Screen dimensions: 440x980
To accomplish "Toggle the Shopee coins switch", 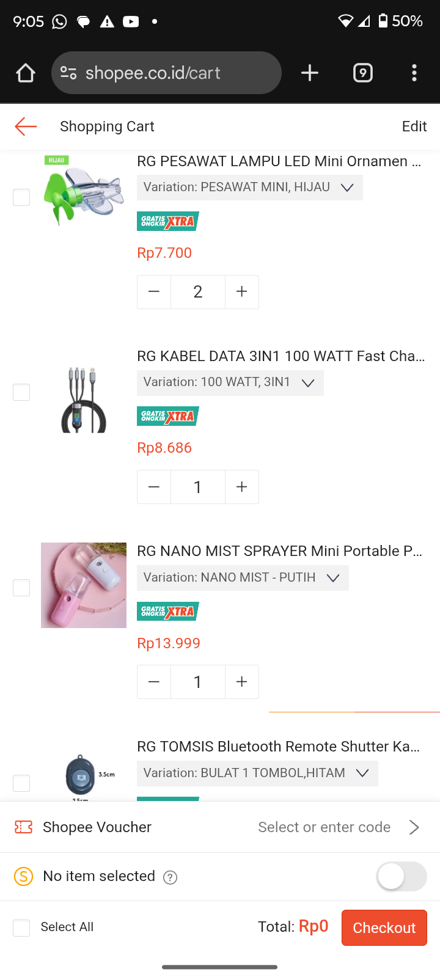I will tap(401, 877).
